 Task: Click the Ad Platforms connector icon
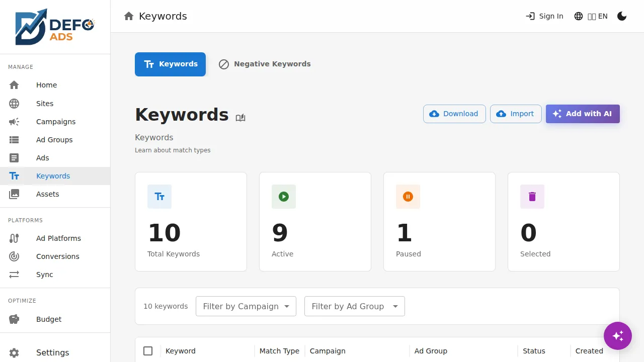14,238
